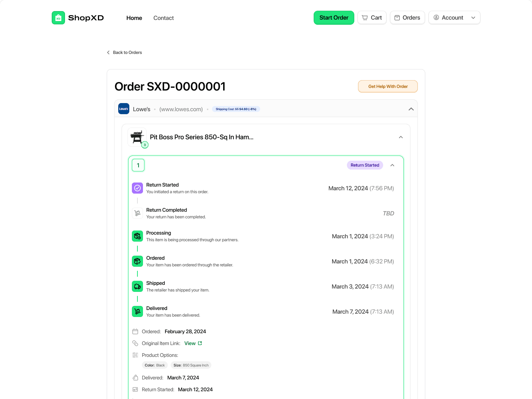Click the ShopXD green bag logo icon
The height and width of the screenshot is (399, 532).
pos(58,18)
